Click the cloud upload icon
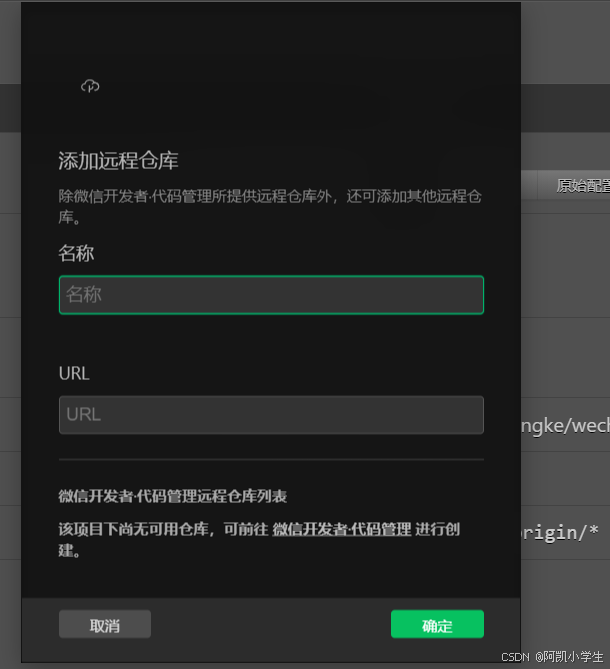The image size is (610, 669). 90,86
